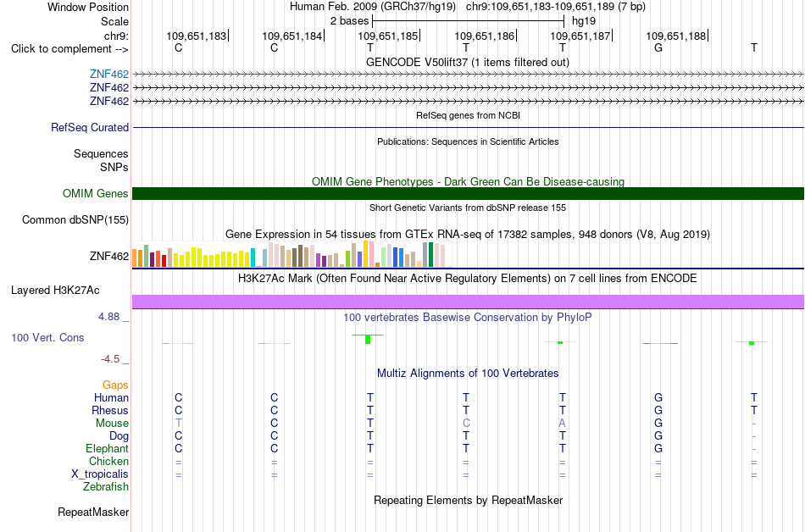Click coordinate label 109,651,184
This screenshot has height=532, width=805.
292,36
